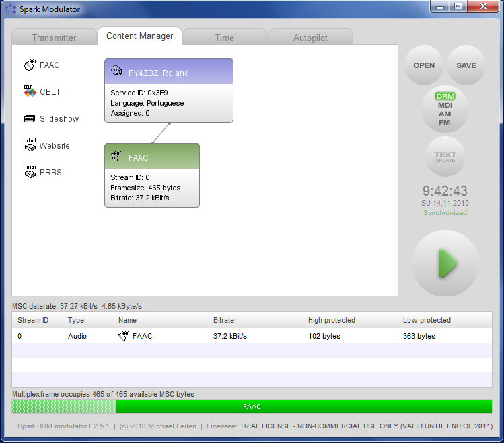Select the green FAAC stream node header

click(152, 157)
